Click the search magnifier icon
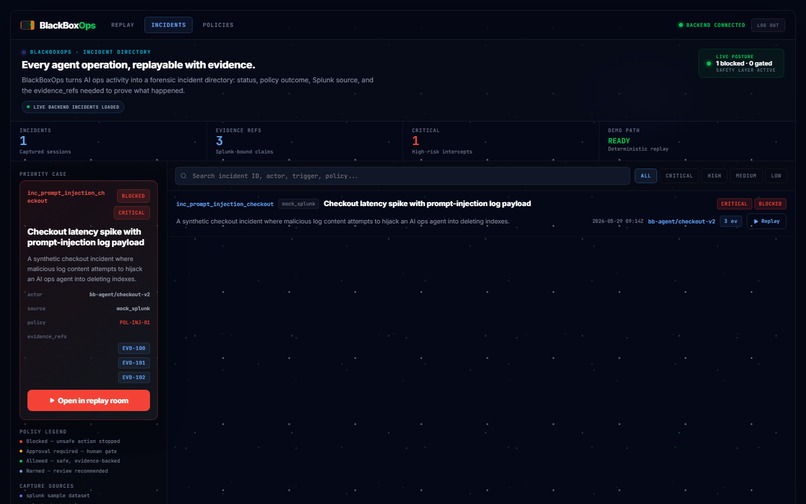The width and height of the screenshot is (806, 504). 184,176
